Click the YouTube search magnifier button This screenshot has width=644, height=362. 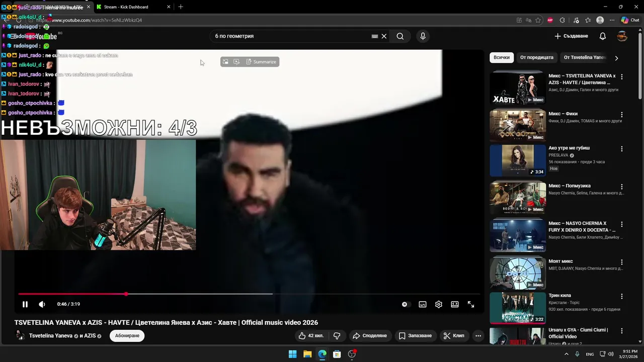[x=400, y=36]
